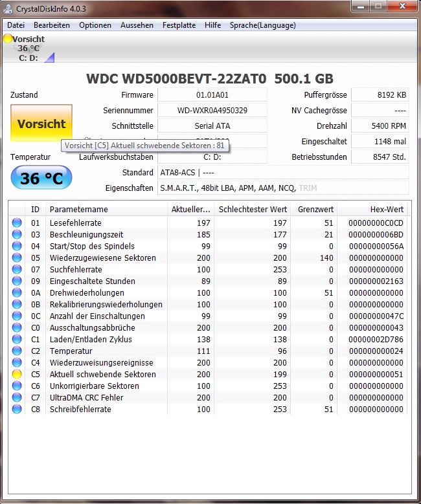The width and height of the screenshot is (421, 504).
Task: Click the 36 °C temperature button
Action: click(41, 178)
